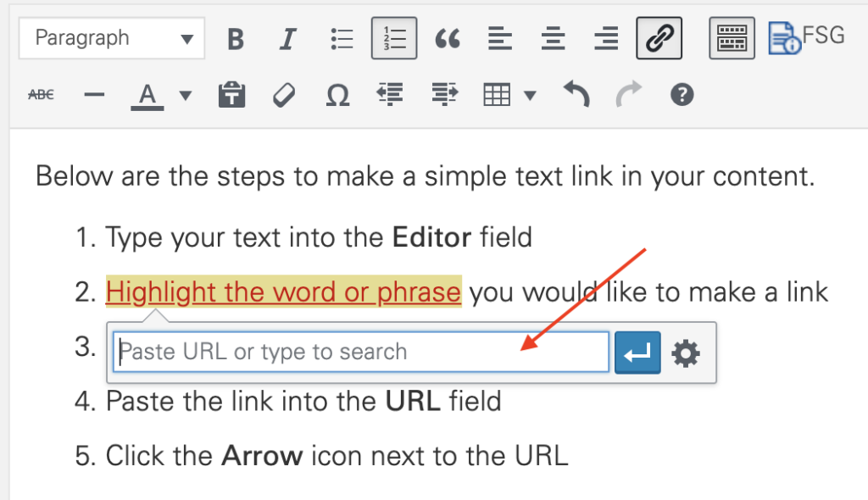Align text center
Image resolution: width=868 pixels, height=500 pixels.
click(x=553, y=39)
